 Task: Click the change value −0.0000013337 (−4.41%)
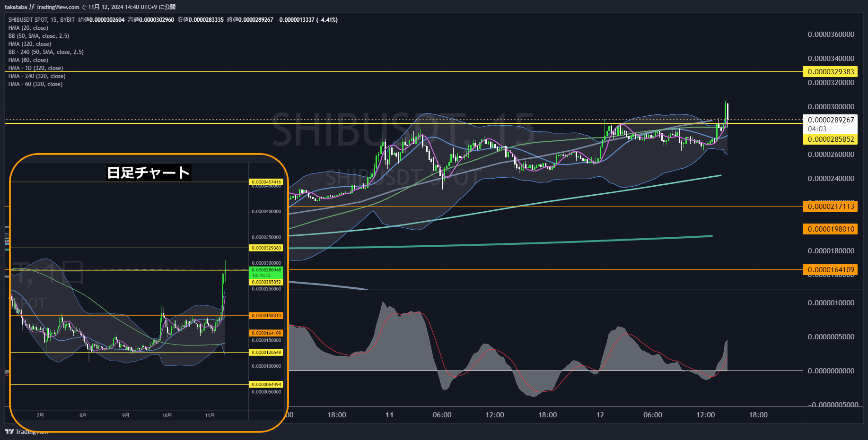[x=307, y=20]
